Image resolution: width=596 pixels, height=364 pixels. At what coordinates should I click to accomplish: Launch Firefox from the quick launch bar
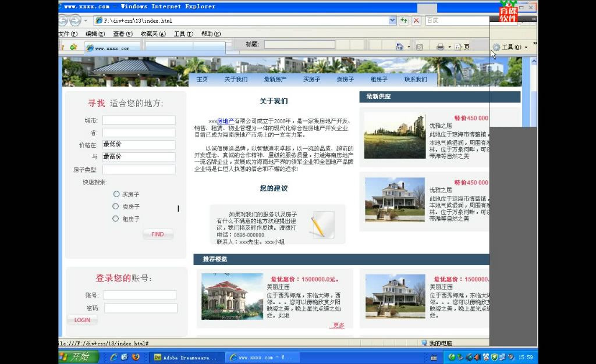pyautogui.click(x=136, y=357)
